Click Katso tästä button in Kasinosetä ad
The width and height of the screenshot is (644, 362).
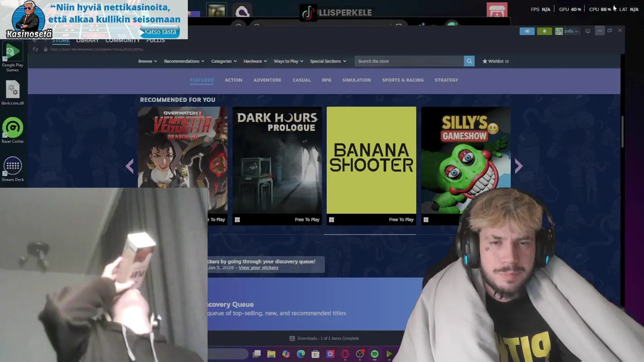(160, 32)
